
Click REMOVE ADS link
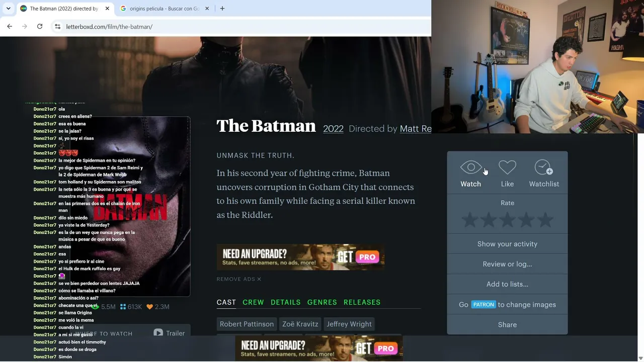239,279
